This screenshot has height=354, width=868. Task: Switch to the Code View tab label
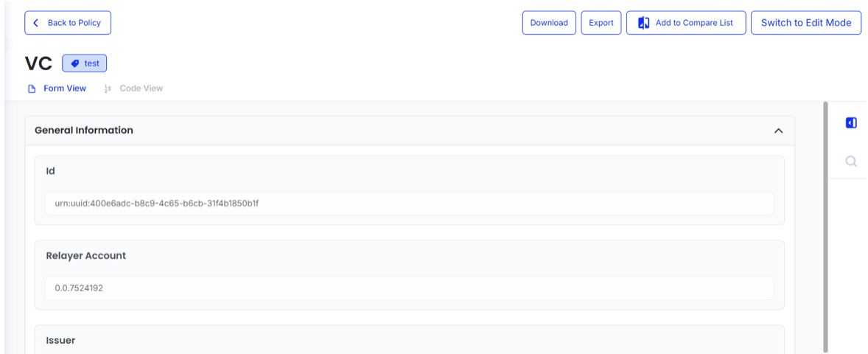(x=141, y=88)
